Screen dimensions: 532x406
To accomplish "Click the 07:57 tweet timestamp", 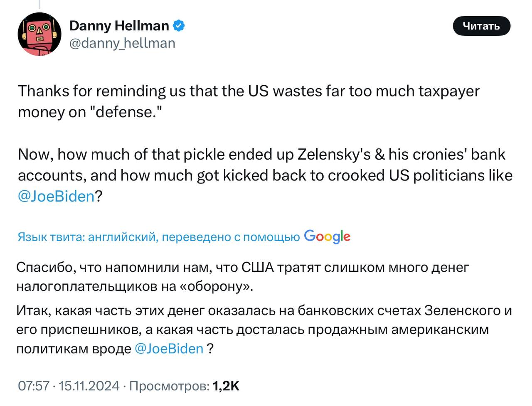I will point(34,386).
